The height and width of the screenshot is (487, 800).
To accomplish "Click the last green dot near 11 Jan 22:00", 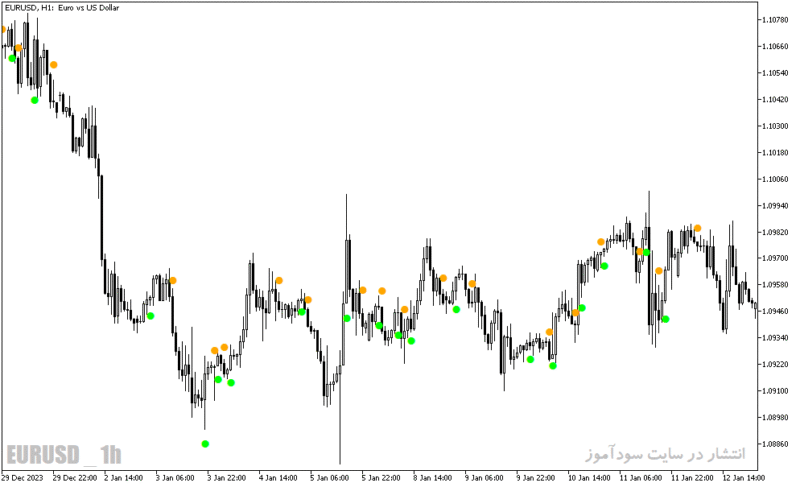I will click(x=665, y=319).
